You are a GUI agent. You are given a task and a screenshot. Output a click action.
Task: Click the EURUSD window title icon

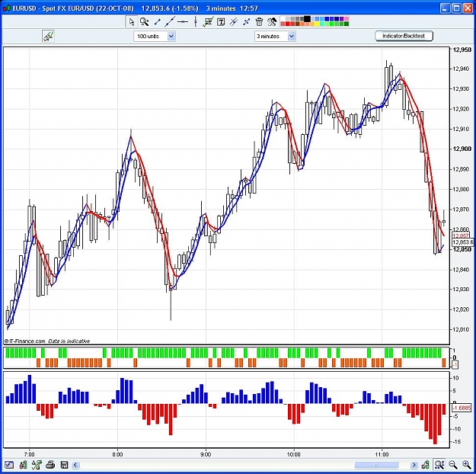point(7,8)
